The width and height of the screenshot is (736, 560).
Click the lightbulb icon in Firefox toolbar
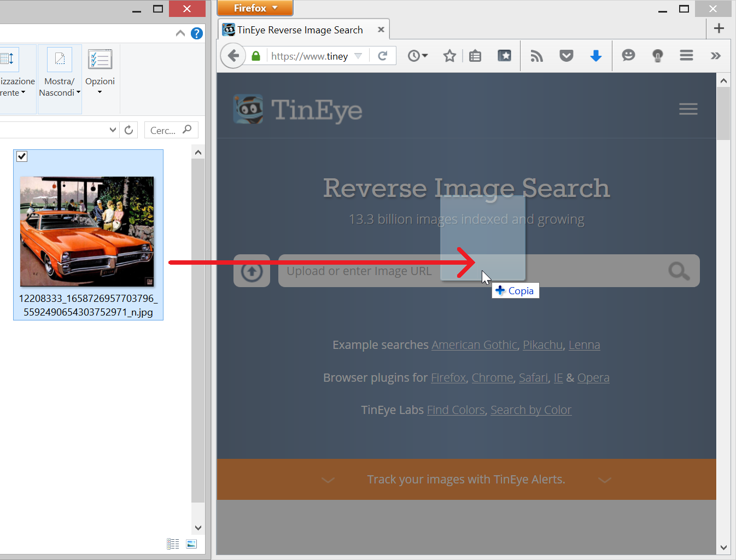pos(657,56)
